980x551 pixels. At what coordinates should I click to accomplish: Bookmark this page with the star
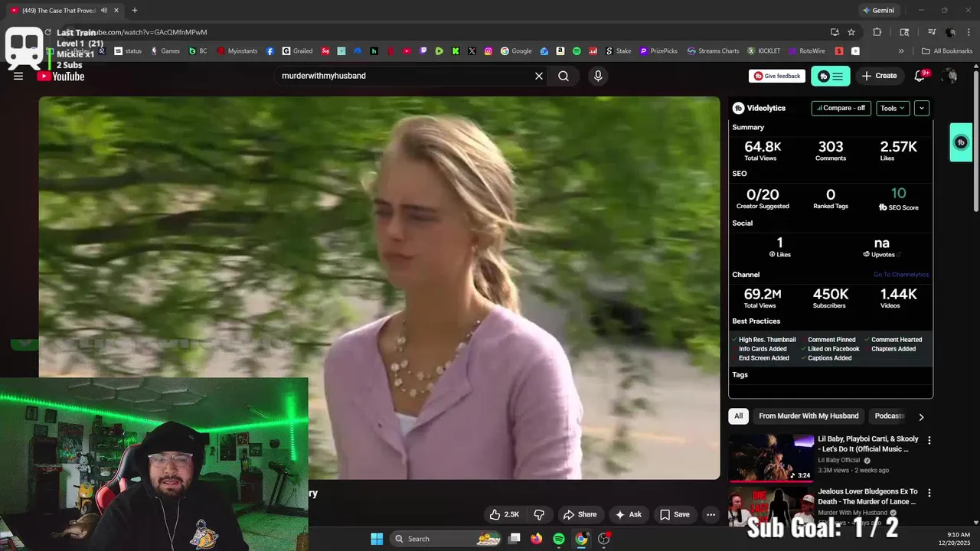(x=851, y=32)
